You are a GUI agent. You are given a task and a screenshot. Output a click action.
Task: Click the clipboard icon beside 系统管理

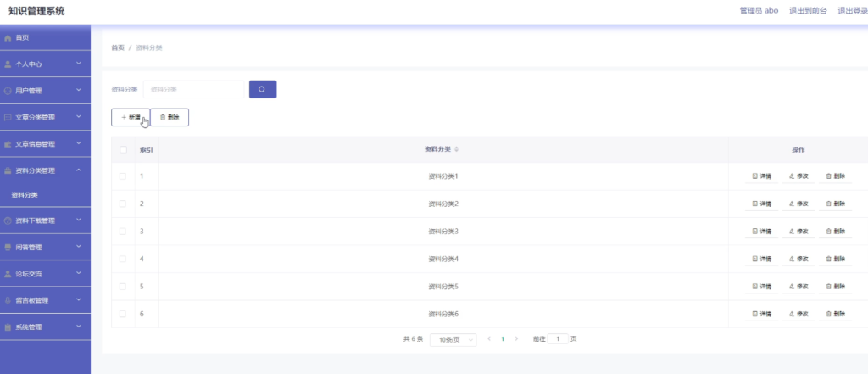coord(8,327)
